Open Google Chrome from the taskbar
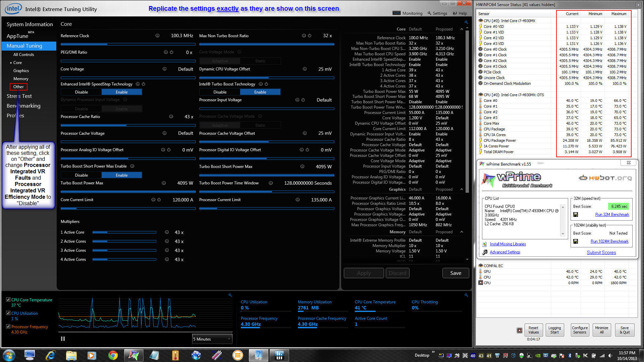The height and width of the screenshot is (362, 644). [113, 355]
